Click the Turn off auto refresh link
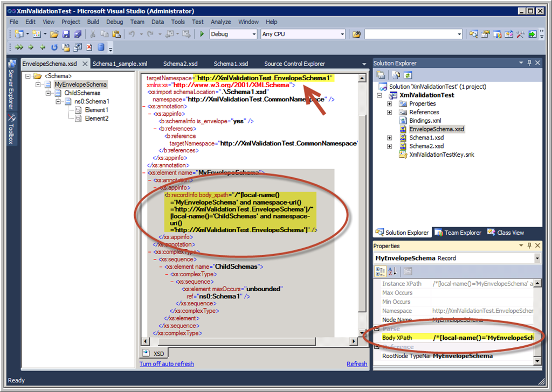The width and height of the screenshot is (552, 392). [x=166, y=364]
